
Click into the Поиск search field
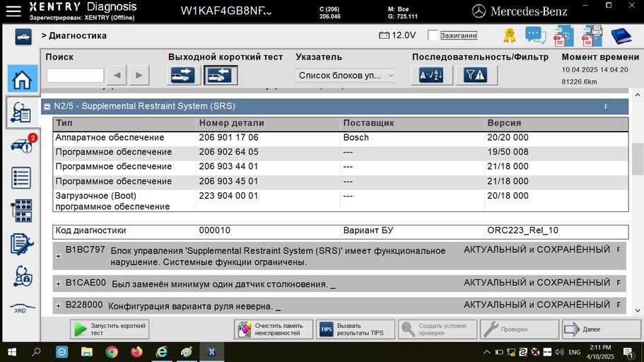tap(75, 76)
